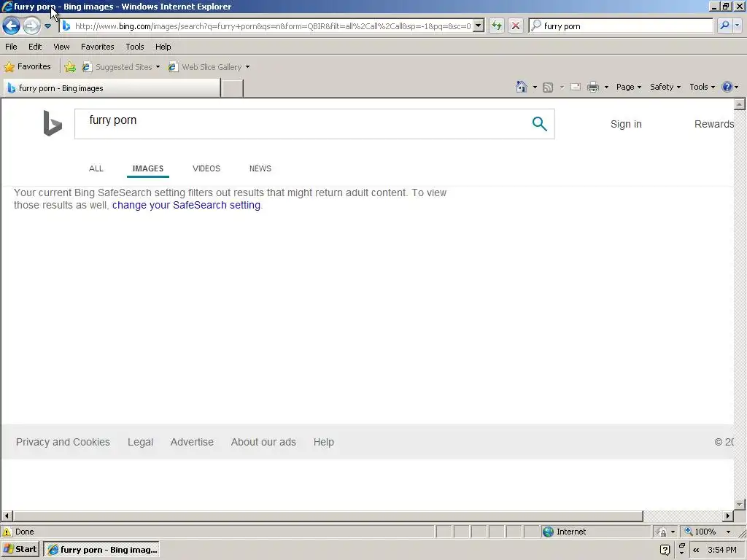This screenshot has width=747, height=560.
Task: Click change your SafeSearch setting link
Action: (186, 205)
